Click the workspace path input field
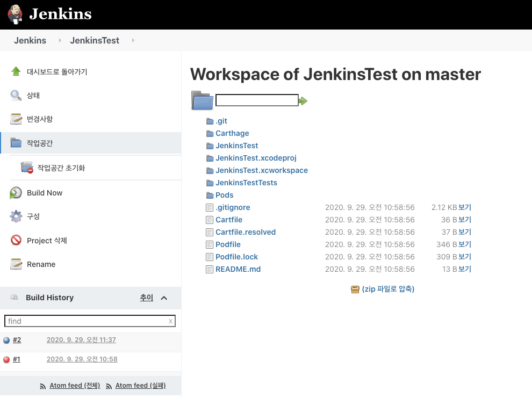Image resolution: width=532 pixels, height=398 pixels. (x=257, y=100)
